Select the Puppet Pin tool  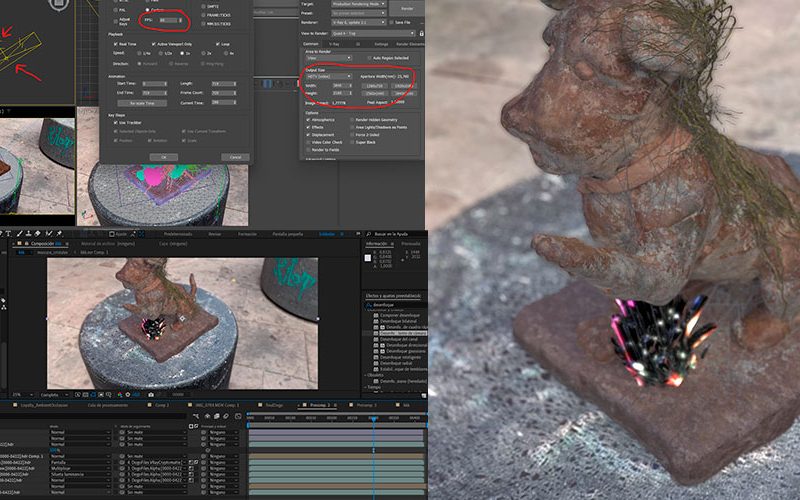59,233
